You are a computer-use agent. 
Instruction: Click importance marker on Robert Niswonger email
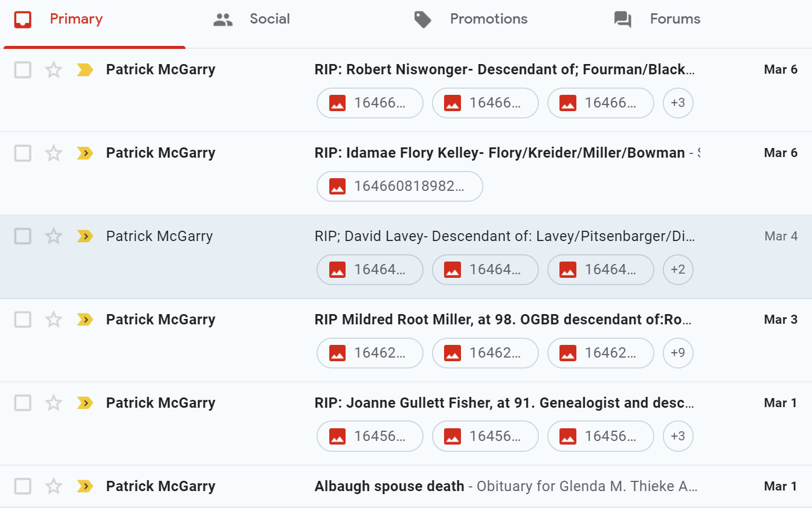[x=85, y=70]
